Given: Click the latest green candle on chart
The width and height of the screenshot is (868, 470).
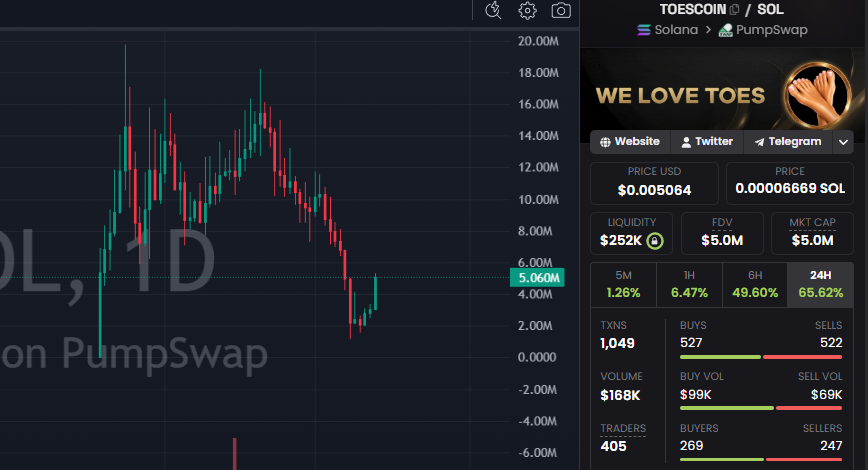Looking at the screenshot, I should (375, 292).
